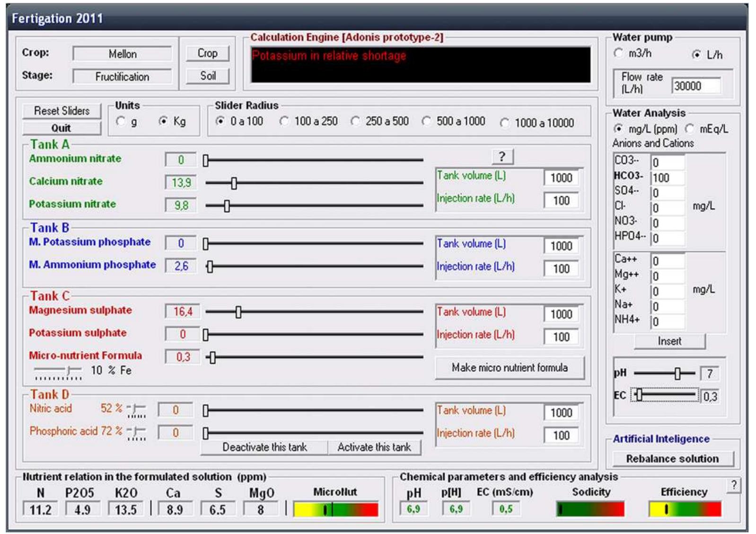This screenshot has height=534, width=756.
Task: Click the Fe percent slider
Action: pos(58,372)
